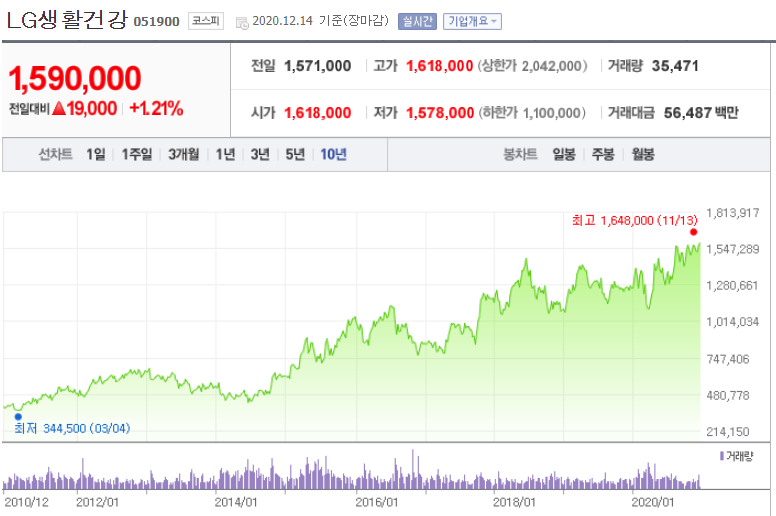776x516 pixels.
Task: Open the 일봉 daily candle chart
Action: [x=564, y=154]
